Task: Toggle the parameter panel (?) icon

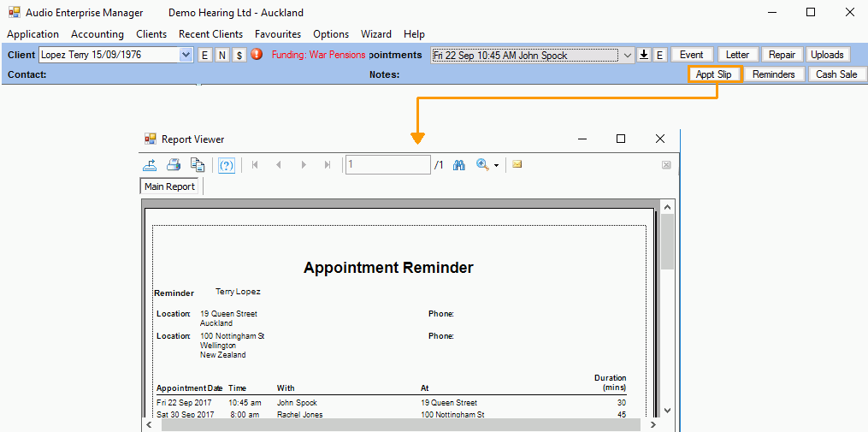Action: pos(227,165)
